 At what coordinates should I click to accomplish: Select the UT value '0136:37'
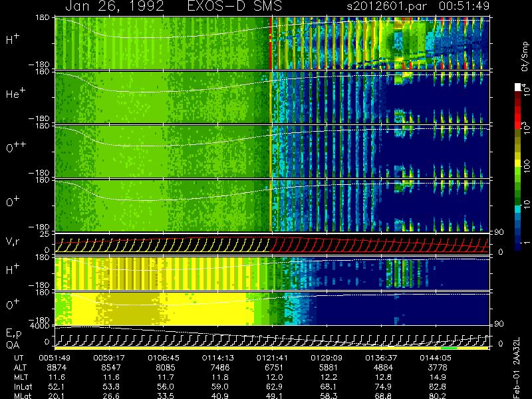coord(381,358)
